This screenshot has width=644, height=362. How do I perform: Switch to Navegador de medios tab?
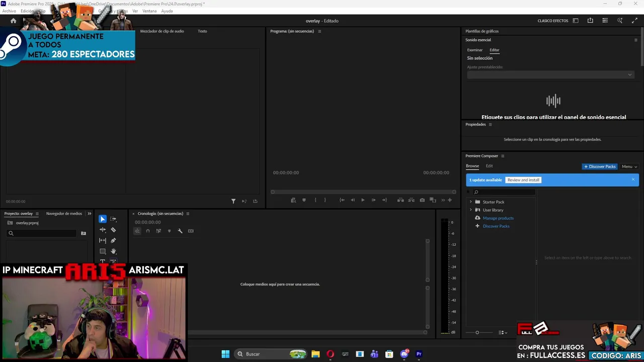coord(64,214)
